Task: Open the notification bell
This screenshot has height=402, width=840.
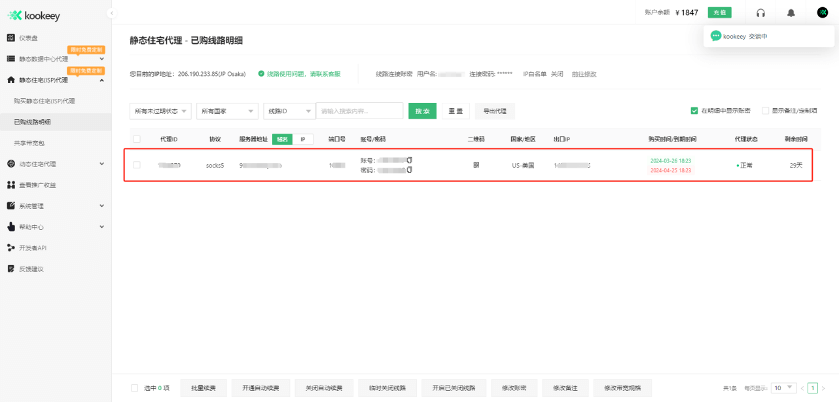Action: (x=791, y=13)
